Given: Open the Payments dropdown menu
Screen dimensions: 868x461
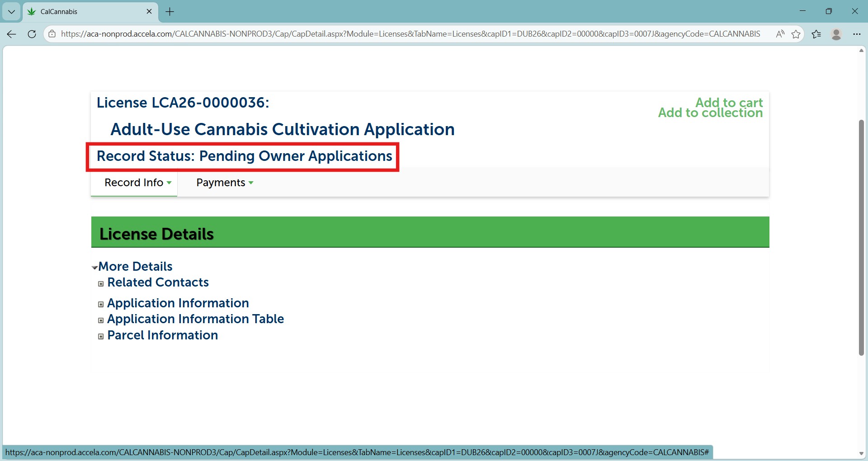Looking at the screenshot, I should (225, 183).
